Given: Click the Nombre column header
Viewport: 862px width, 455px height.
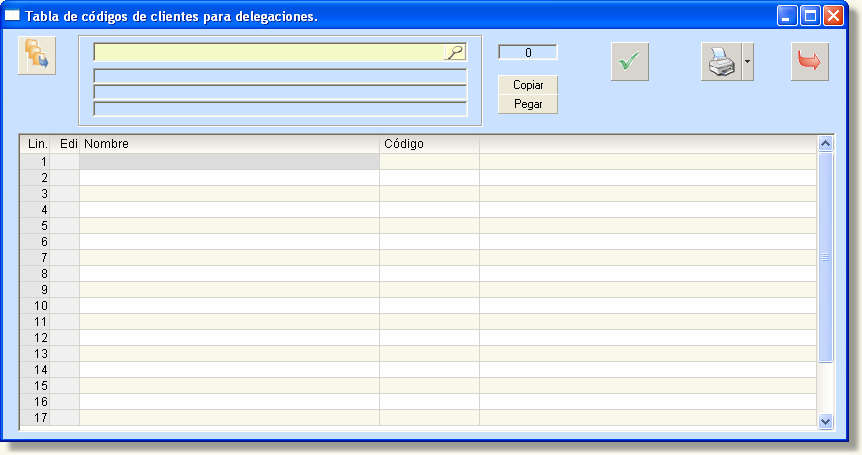Looking at the screenshot, I should click(x=230, y=144).
